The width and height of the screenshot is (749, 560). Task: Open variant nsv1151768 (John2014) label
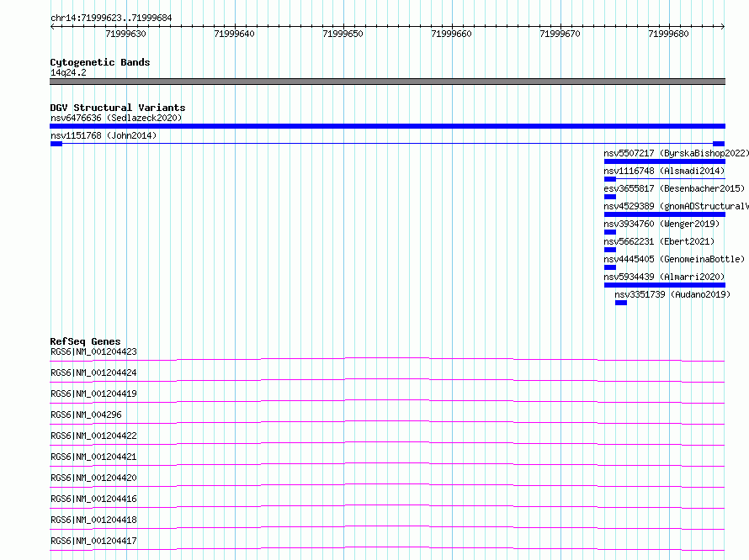(x=104, y=135)
